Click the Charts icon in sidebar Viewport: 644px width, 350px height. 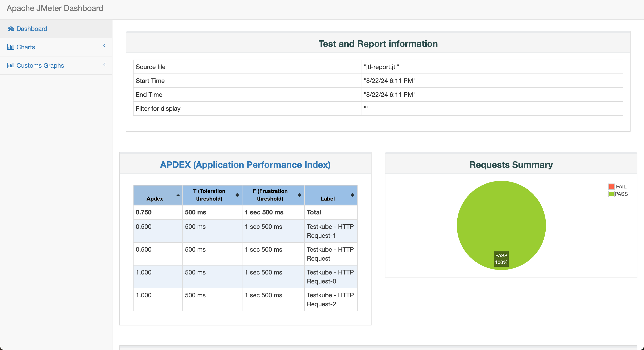coord(10,47)
